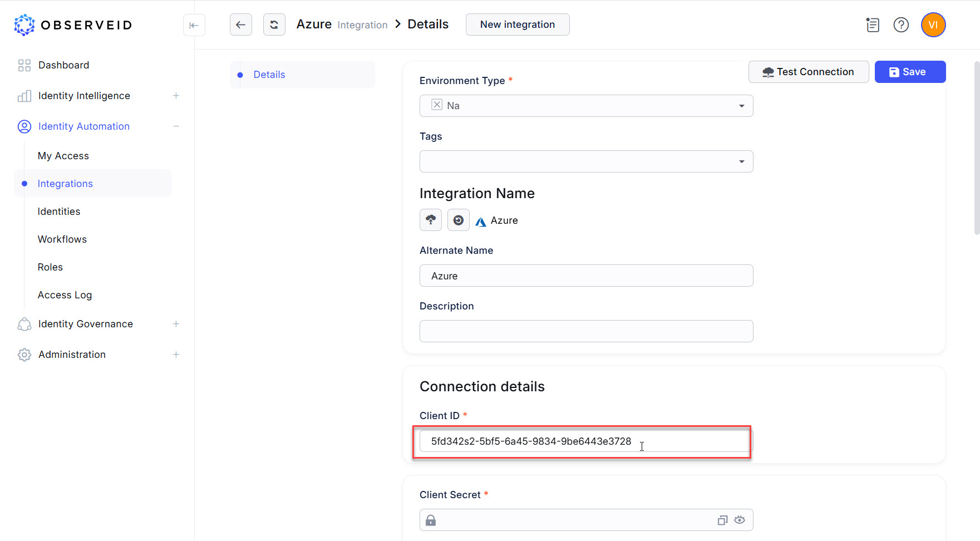Open the Tags dropdown

(741, 161)
